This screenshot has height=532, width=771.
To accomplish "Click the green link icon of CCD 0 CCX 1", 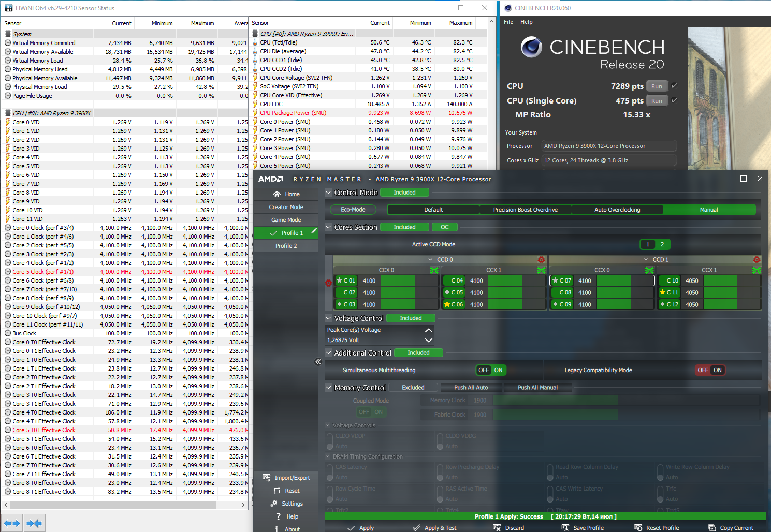I will point(541,270).
